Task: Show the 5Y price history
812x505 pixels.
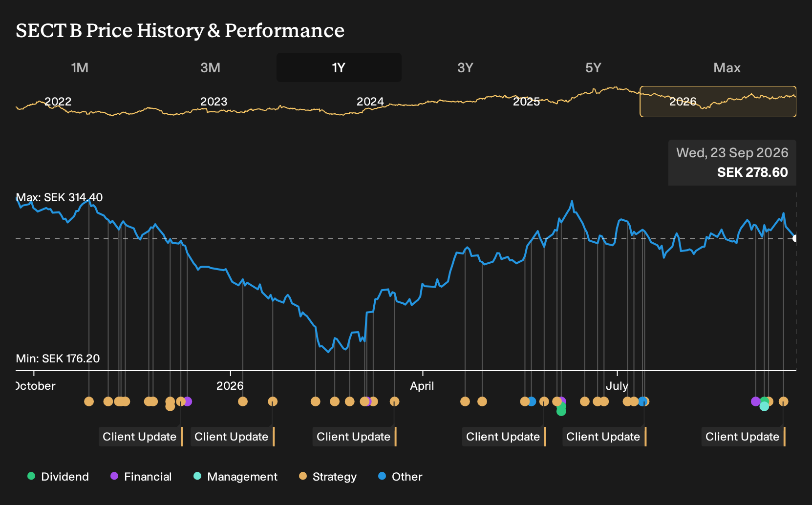Action: click(593, 67)
